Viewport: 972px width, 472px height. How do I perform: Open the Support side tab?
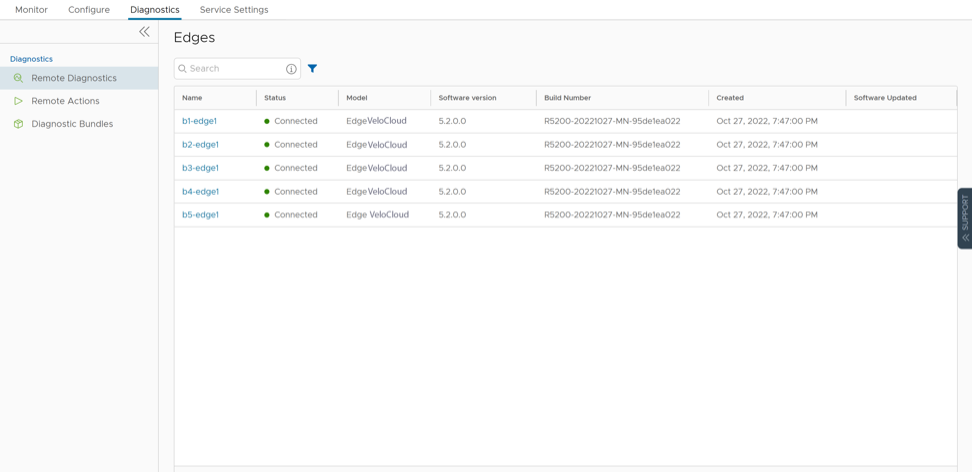tap(964, 217)
